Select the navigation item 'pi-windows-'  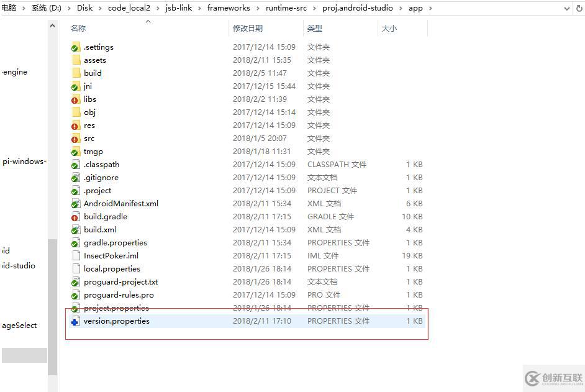click(24, 162)
